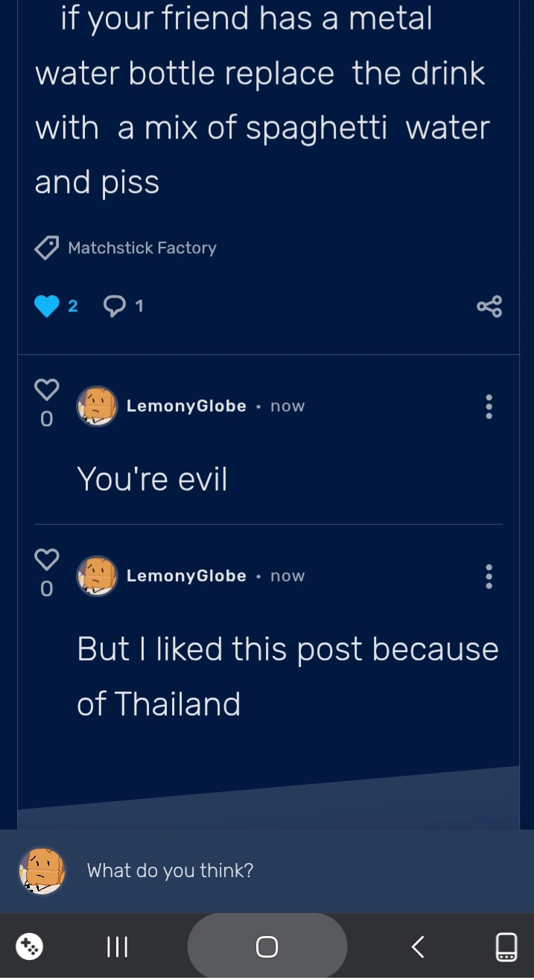Tap your avatar beside the comment box
534x980 pixels.
(x=42, y=870)
